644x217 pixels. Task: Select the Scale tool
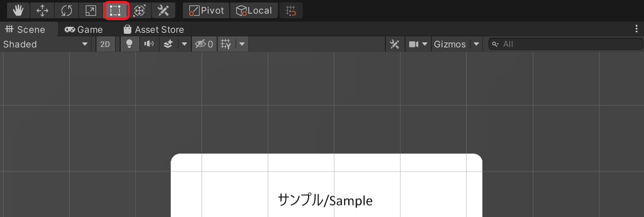91,10
